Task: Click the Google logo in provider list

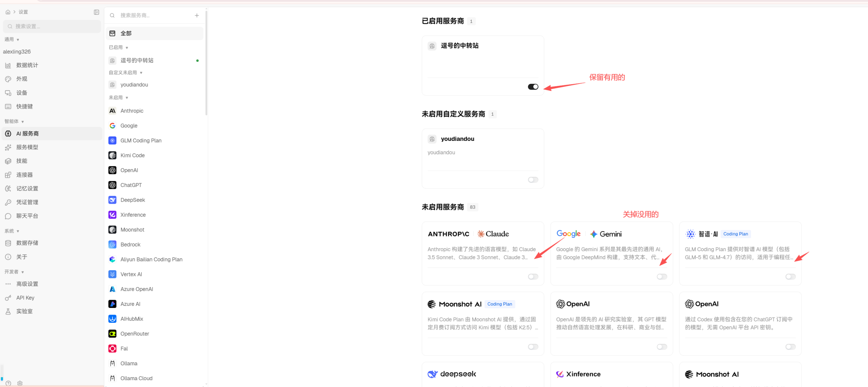Action: pyautogui.click(x=113, y=126)
